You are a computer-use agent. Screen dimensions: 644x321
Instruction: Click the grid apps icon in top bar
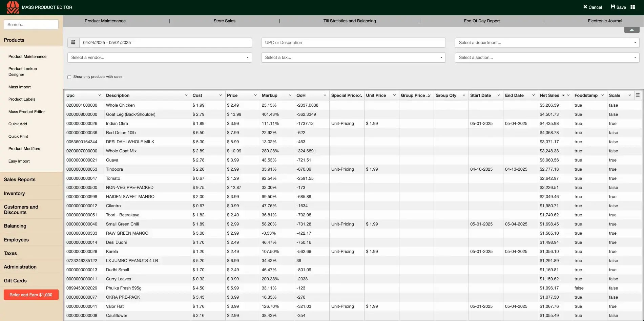633,7
